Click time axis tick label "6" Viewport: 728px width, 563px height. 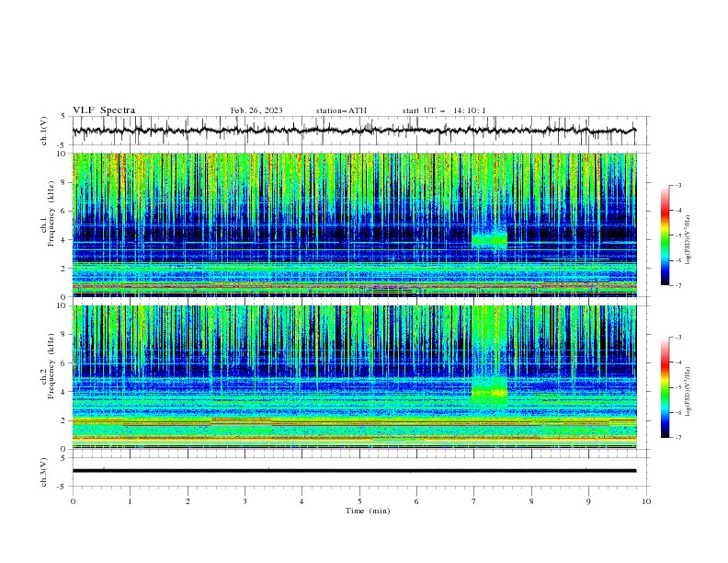pos(416,501)
